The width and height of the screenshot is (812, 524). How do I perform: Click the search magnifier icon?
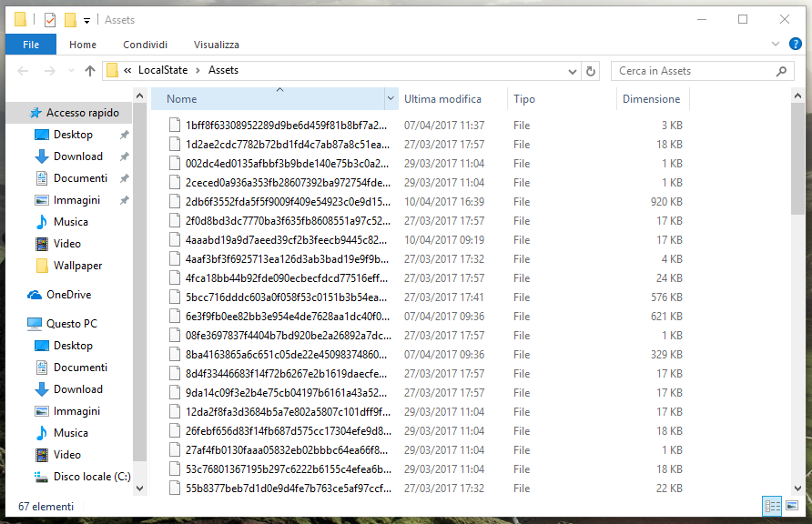tap(781, 71)
